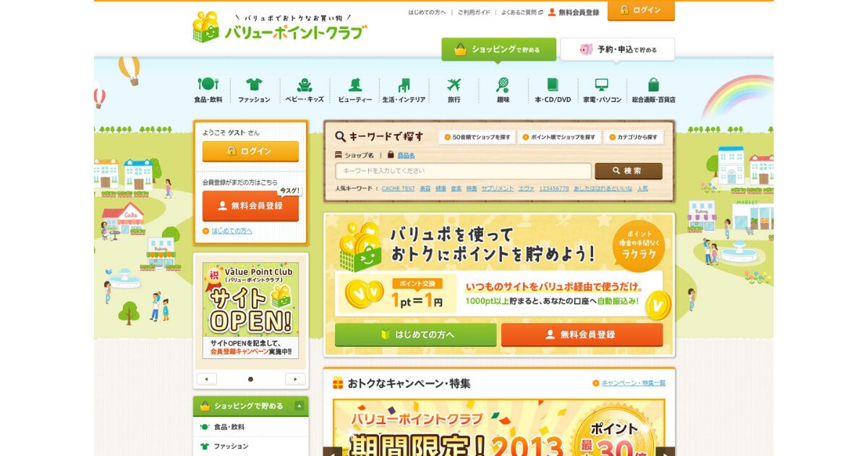Open the ベビー・キッズ category icon
Image resolution: width=868 pixels, height=456 pixels.
coord(305,84)
